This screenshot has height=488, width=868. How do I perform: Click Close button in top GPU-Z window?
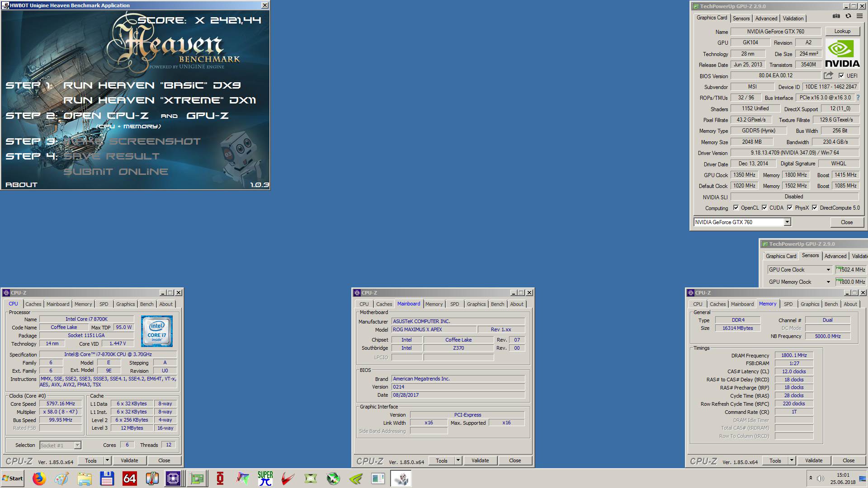pyautogui.click(x=847, y=222)
